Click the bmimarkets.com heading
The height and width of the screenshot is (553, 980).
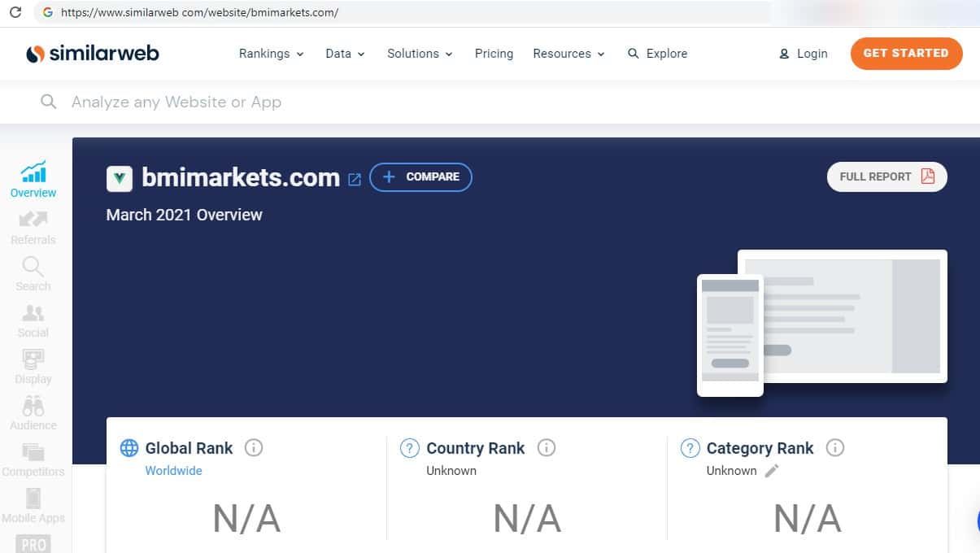pyautogui.click(x=241, y=177)
